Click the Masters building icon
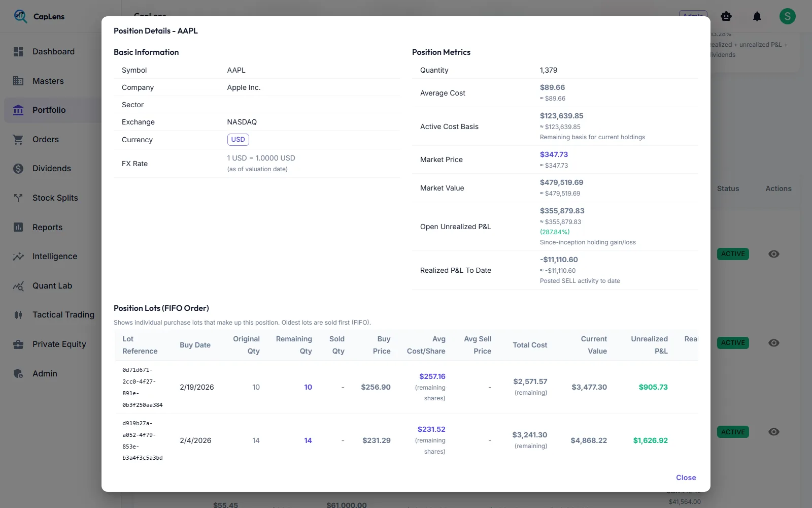Screen dimensions: 812x508 coord(18,81)
